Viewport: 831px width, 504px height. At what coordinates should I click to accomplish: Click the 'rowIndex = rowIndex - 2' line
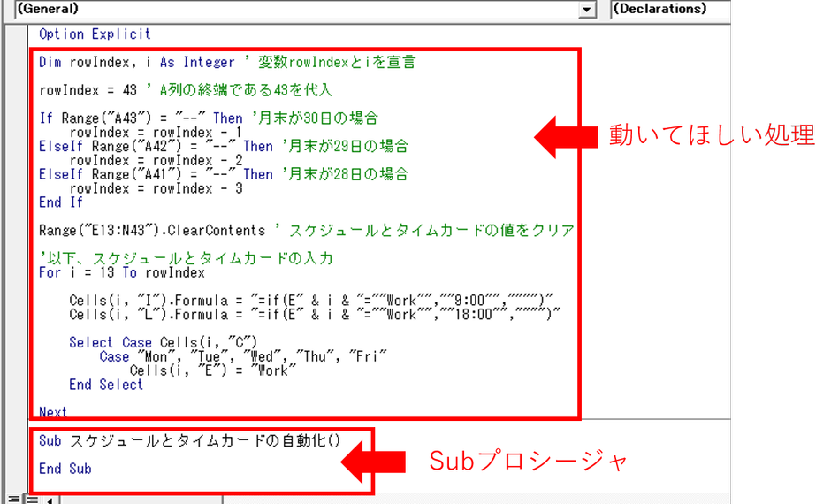[x=156, y=161]
